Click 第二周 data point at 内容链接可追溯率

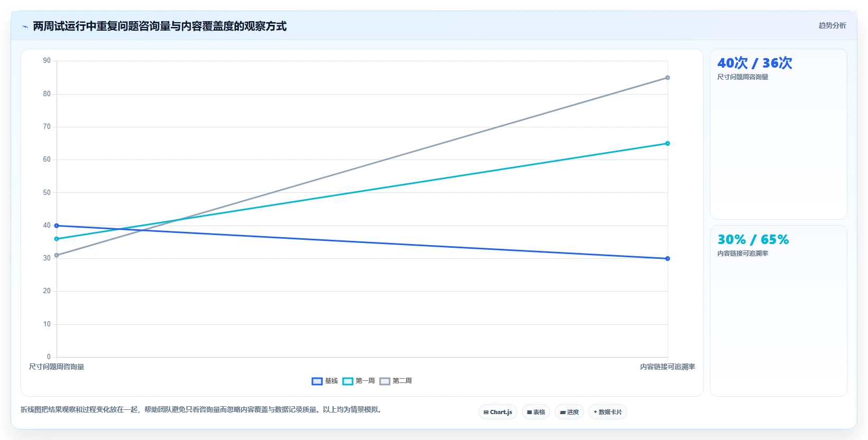pyautogui.click(x=668, y=78)
